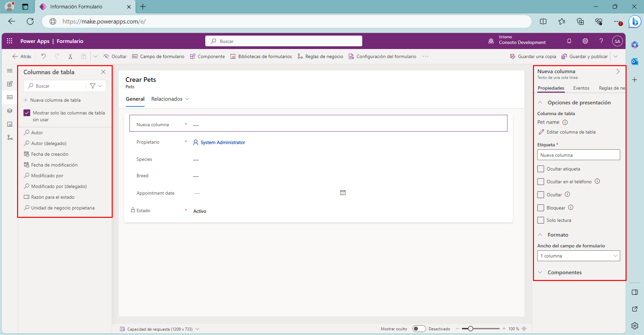Click the Pet name info icon

[565, 122]
